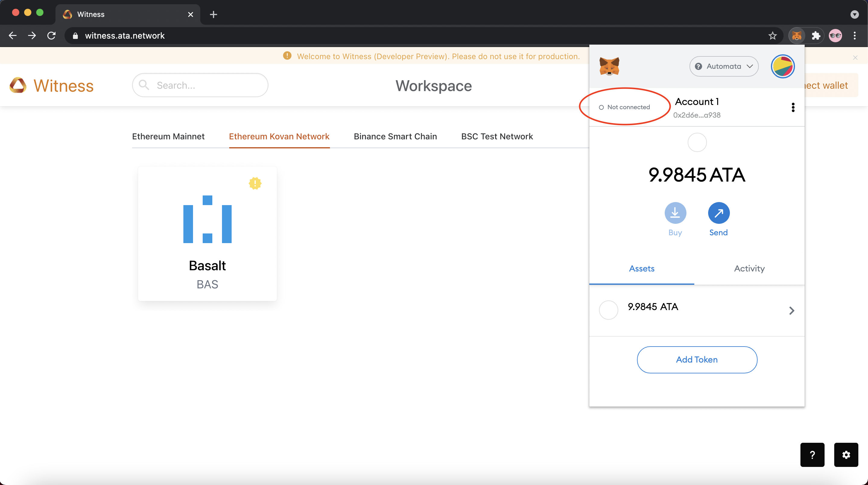Click Account 1 address to copy
This screenshot has width=868, height=485.
click(x=696, y=115)
